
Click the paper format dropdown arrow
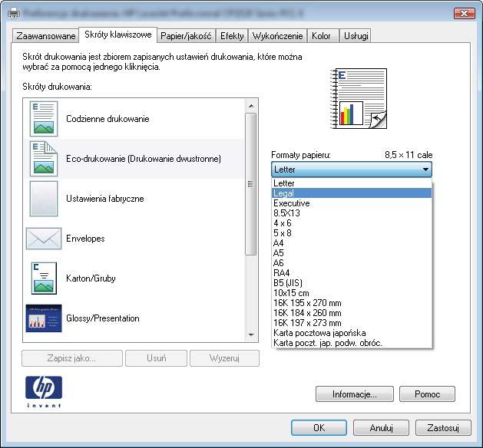(425, 170)
